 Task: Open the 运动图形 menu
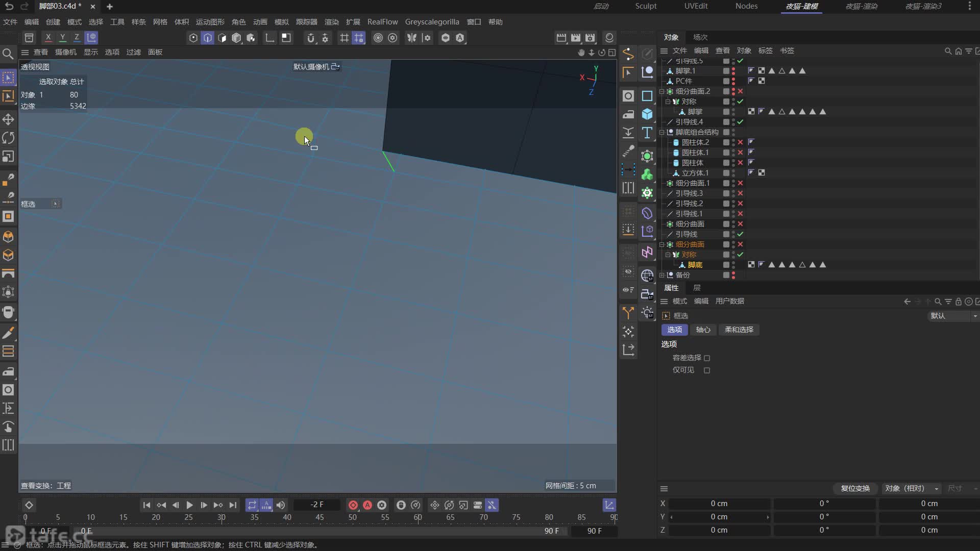coord(210,22)
